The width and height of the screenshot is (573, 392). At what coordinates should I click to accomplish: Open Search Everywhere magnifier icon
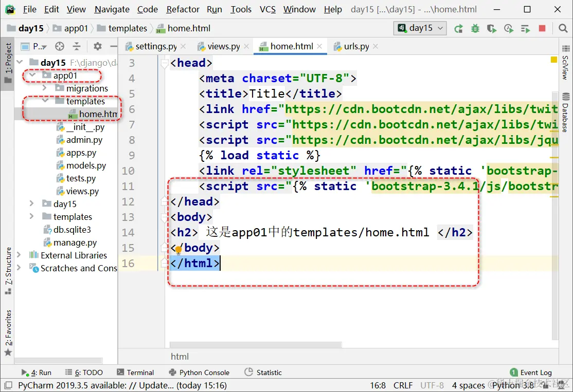tap(563, 28)
